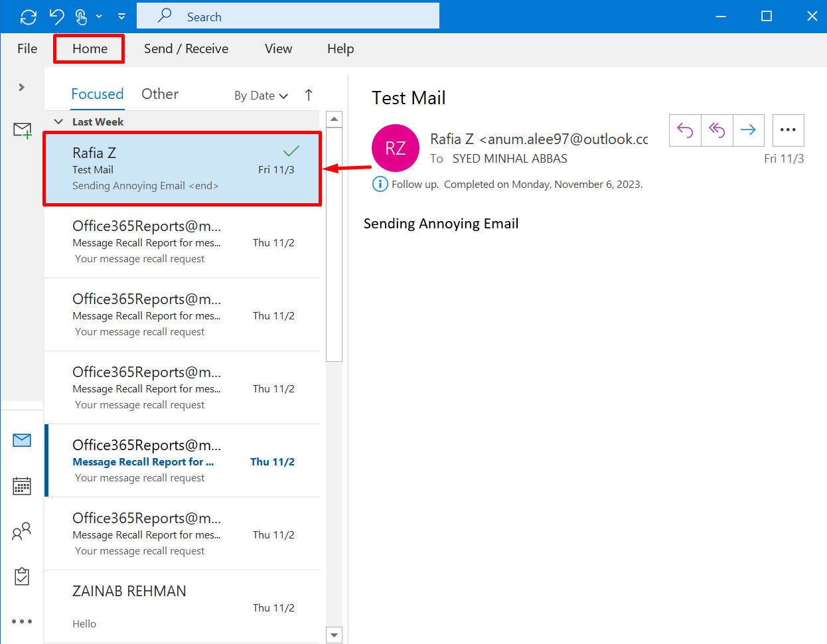Viewport: 827px width, 644px height.
Task: Reverse sort order with the up arrow
Action: [309, 95]
